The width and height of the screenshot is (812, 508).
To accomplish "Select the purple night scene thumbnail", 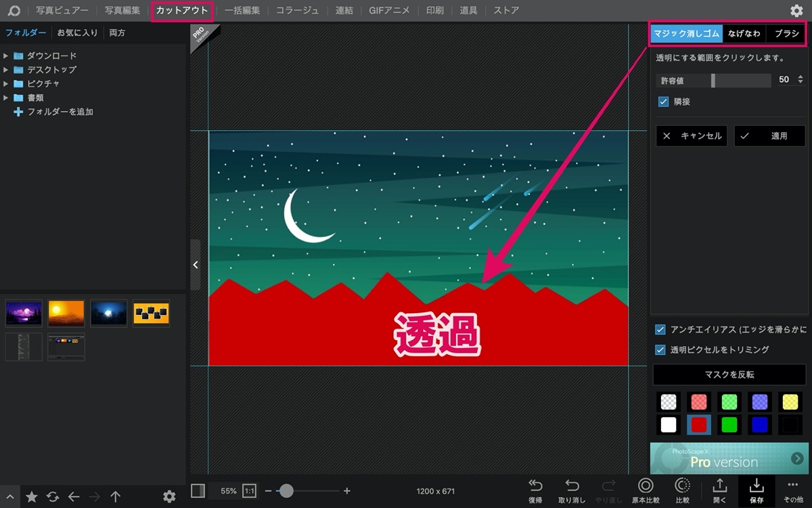I will (24, 313).
